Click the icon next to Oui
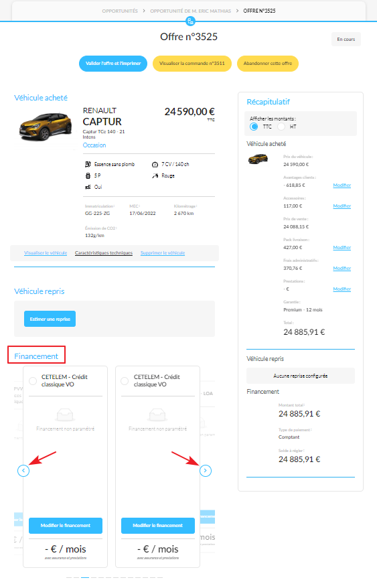Screen dimensions: 377x588 88,187
